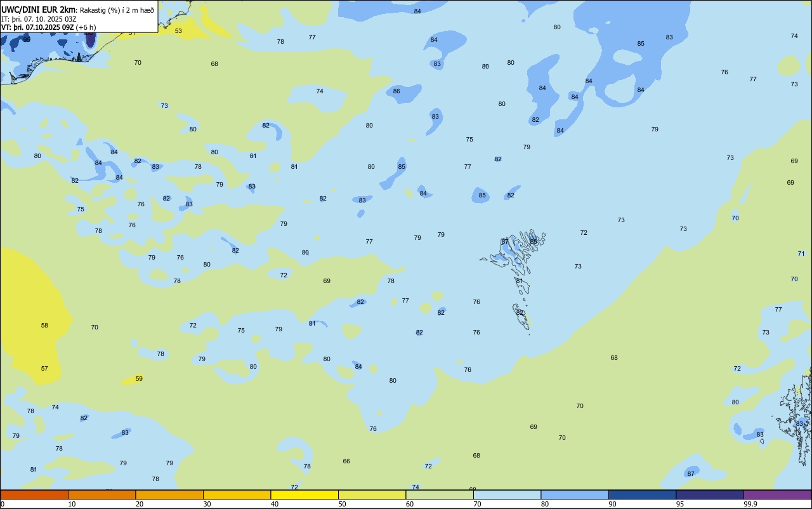Select the navy 95–99.9 legend swatch
This screenshot has height=509, width=812.
point(710,494)
